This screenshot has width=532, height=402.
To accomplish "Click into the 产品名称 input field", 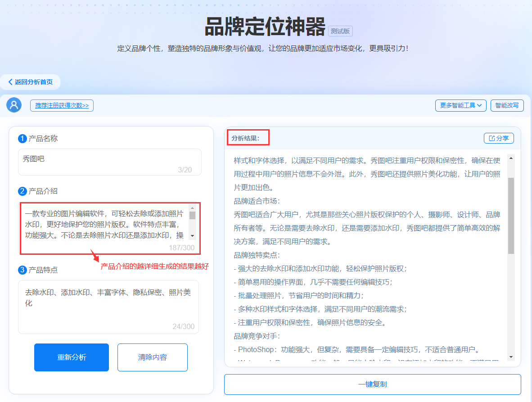I will 109,162.
